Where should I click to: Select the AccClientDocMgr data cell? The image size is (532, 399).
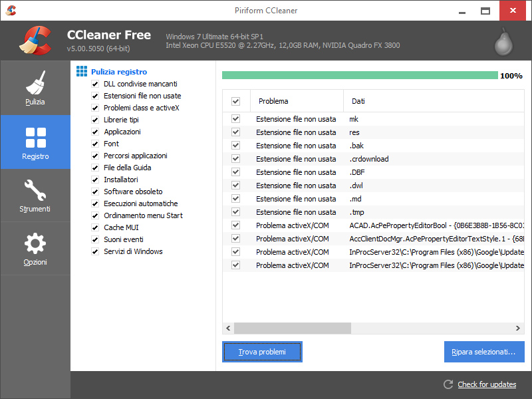pyautogui.click(x=437, y=239)
